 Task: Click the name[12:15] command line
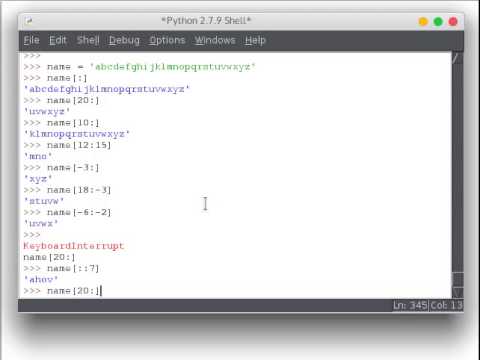67,145
